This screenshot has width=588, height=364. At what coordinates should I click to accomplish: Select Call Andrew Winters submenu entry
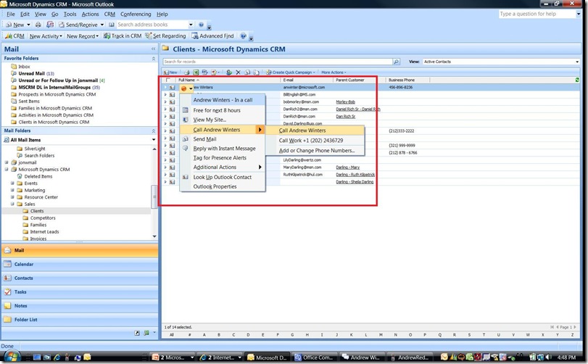coord(315,131)
